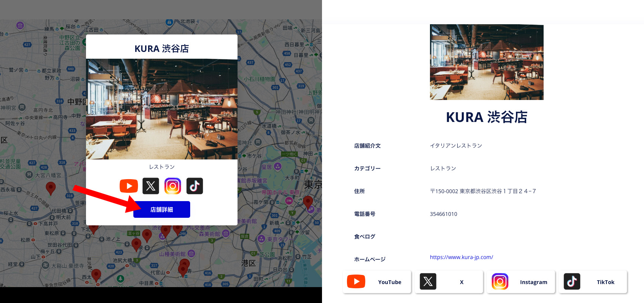Open the TikTok icon in the popup
644x303 pixels.
click(195, 186)
